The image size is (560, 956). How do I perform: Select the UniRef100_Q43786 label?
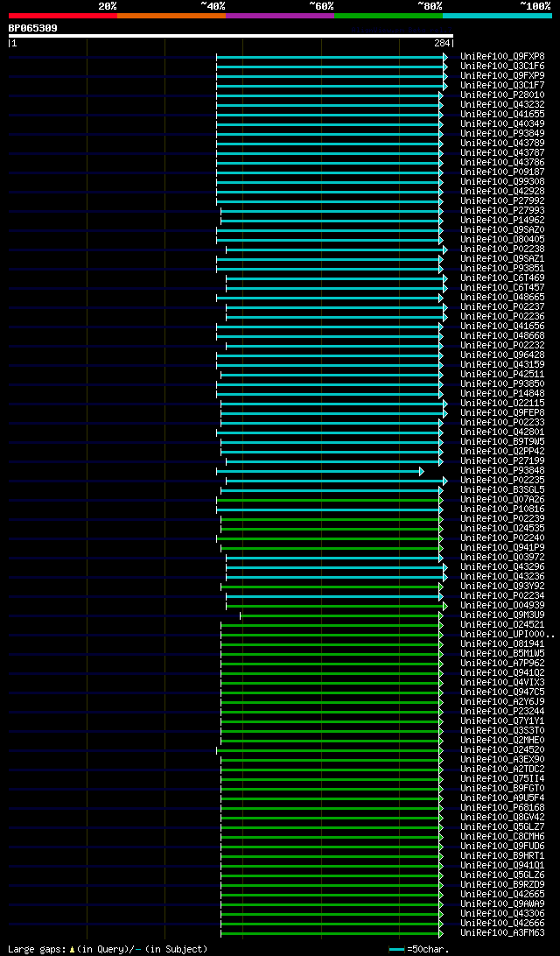pos(503,163)
